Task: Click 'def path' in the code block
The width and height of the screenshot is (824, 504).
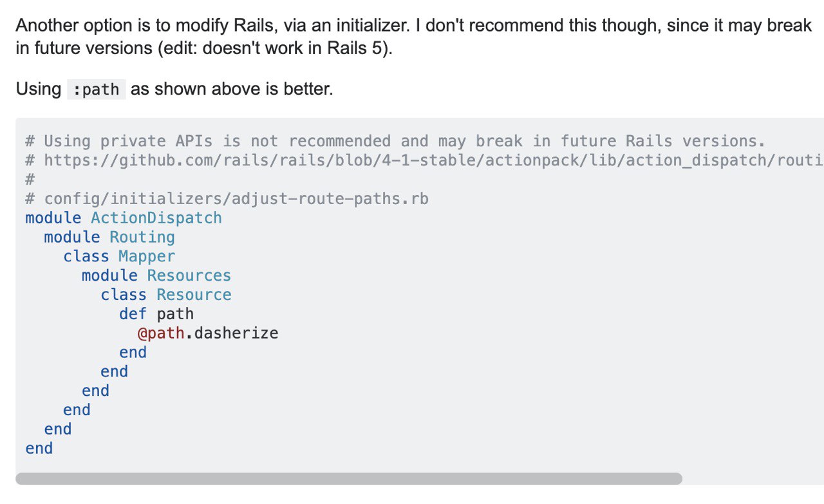Action: pyautogui.click(x=156, y=313)
